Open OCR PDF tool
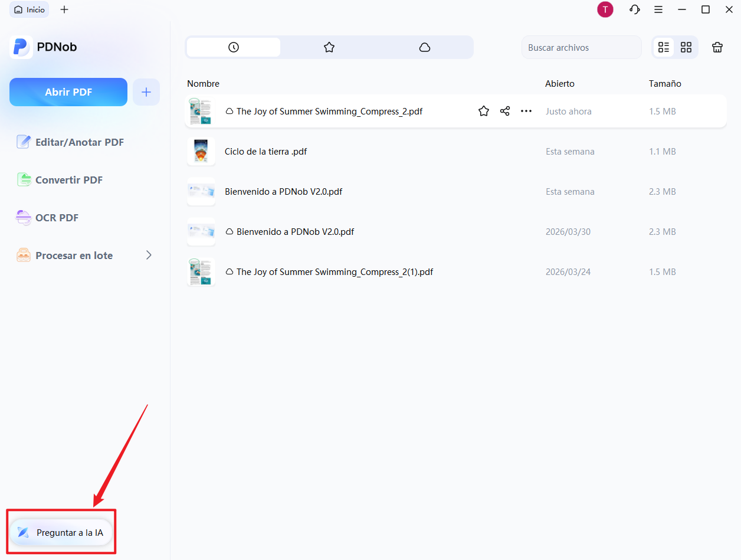The height and width of the screenshot is (560, 741). point(47,218)
